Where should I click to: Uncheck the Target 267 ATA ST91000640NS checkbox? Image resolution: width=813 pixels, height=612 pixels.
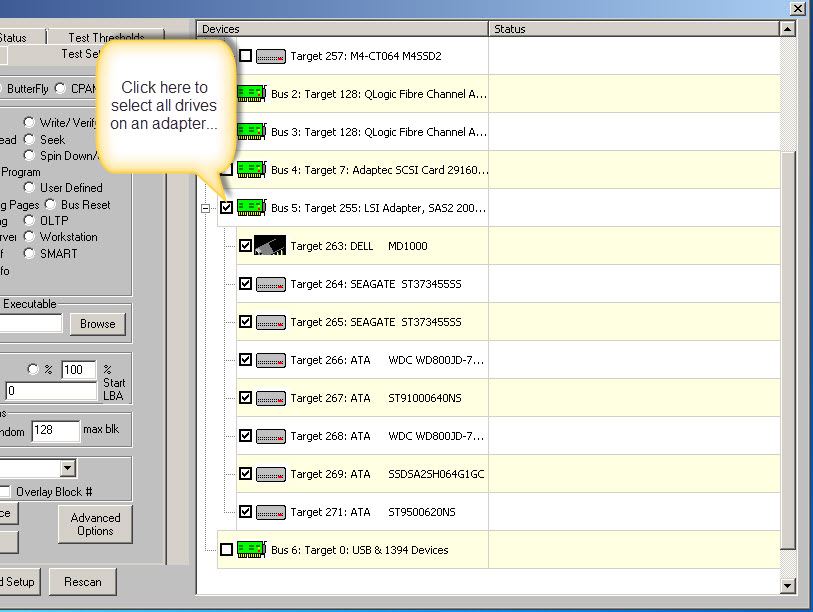click(245, 398)
